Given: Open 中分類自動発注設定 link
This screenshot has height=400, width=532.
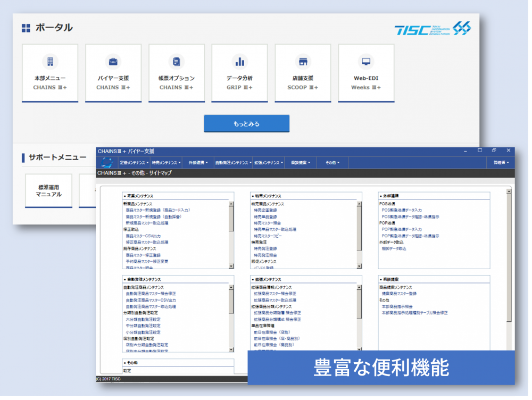Looking at the screenshot, I should pos(143,326).
